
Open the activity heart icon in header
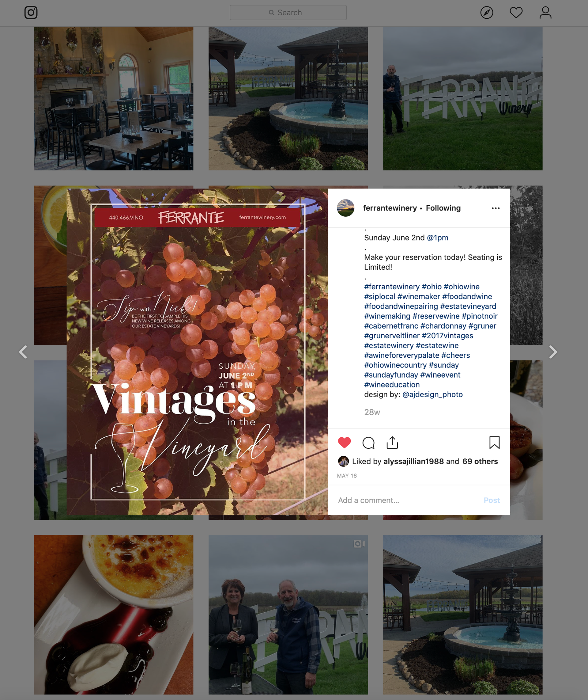(516, 13)
